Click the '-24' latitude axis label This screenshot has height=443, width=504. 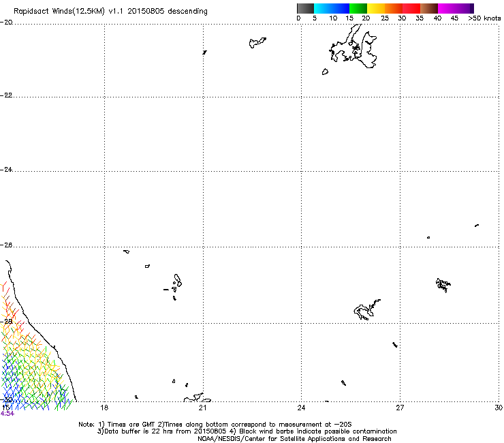(x=6, y=170)
